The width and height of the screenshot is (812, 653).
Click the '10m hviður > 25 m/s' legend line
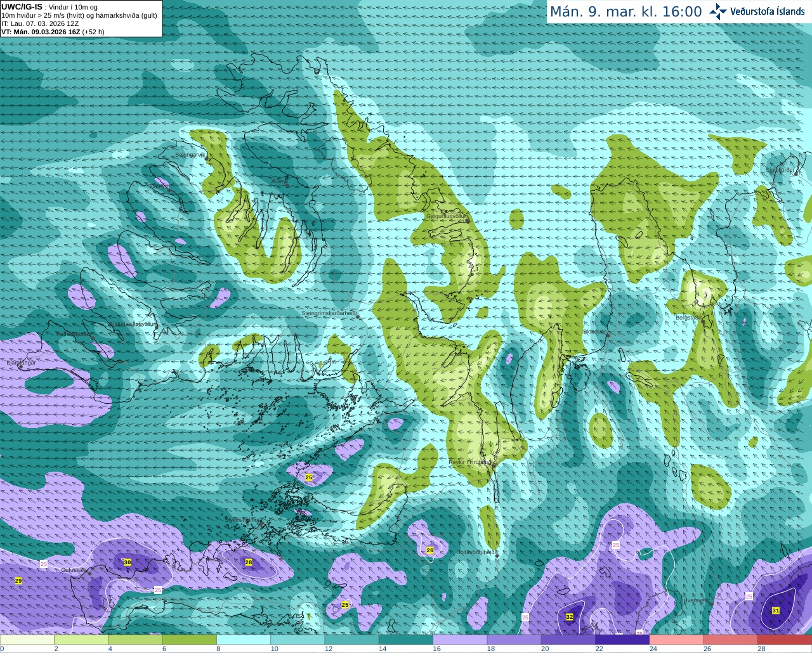pos(79,15)
